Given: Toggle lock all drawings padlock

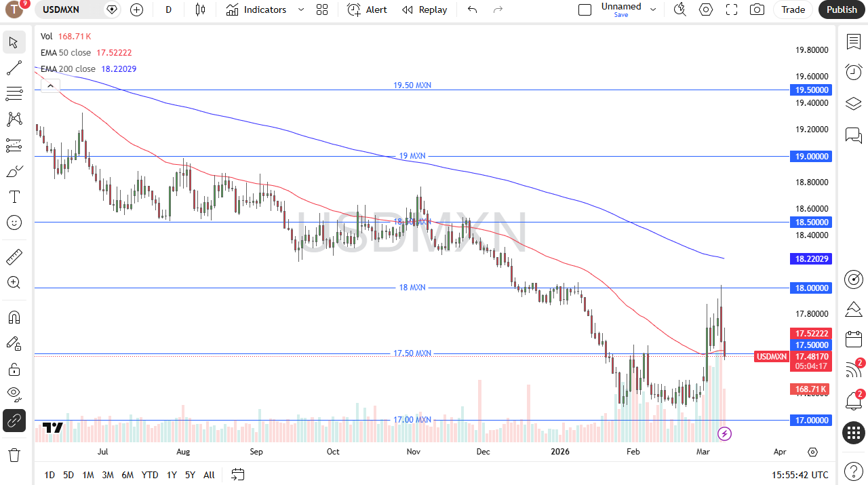Looking at the screenshot, I should click(x=14, y=369).
